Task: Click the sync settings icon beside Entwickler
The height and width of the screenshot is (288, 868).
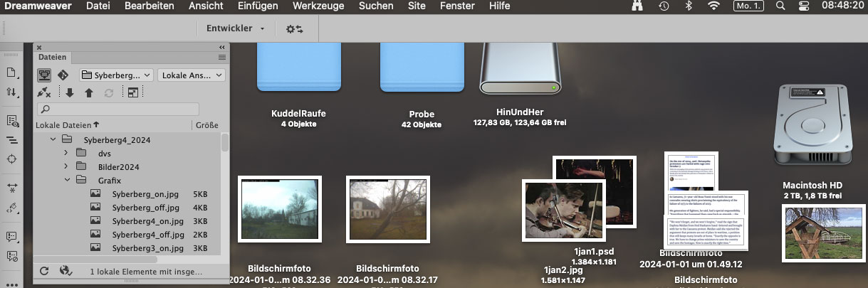Action: pos(294,29)
